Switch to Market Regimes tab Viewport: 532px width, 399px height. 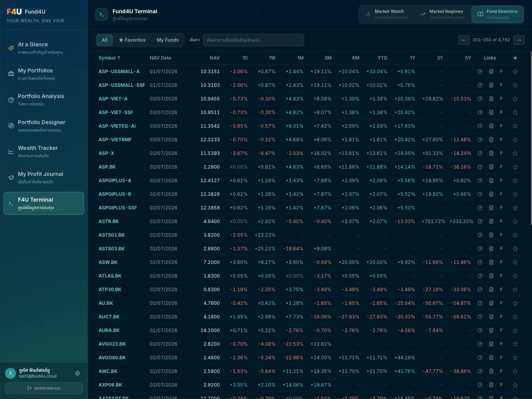442,14
